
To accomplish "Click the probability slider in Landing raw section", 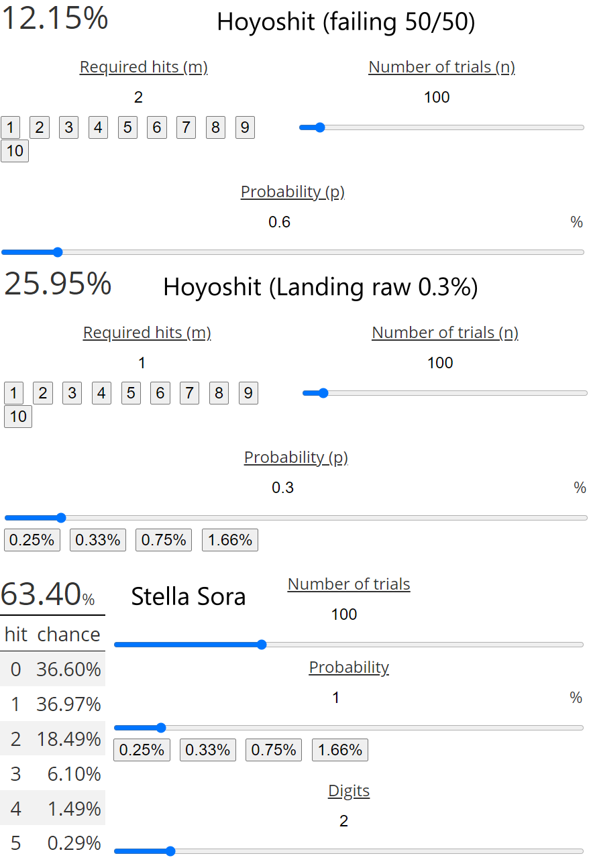I will [296, 518].
